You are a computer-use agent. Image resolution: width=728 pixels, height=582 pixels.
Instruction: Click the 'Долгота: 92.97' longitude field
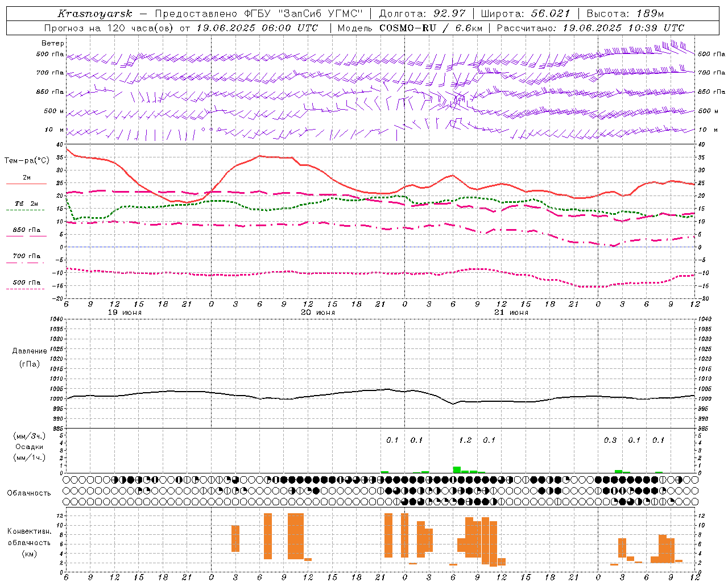point(422,14)
